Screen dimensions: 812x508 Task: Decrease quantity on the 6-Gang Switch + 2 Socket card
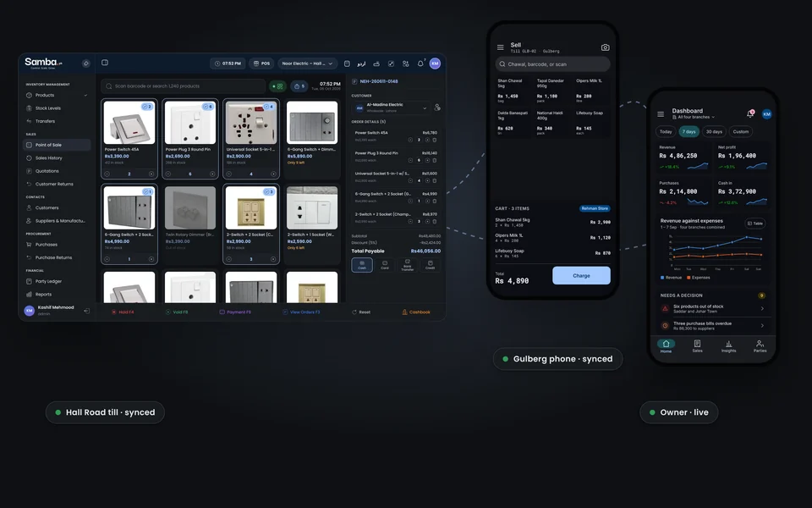point(107,259)
